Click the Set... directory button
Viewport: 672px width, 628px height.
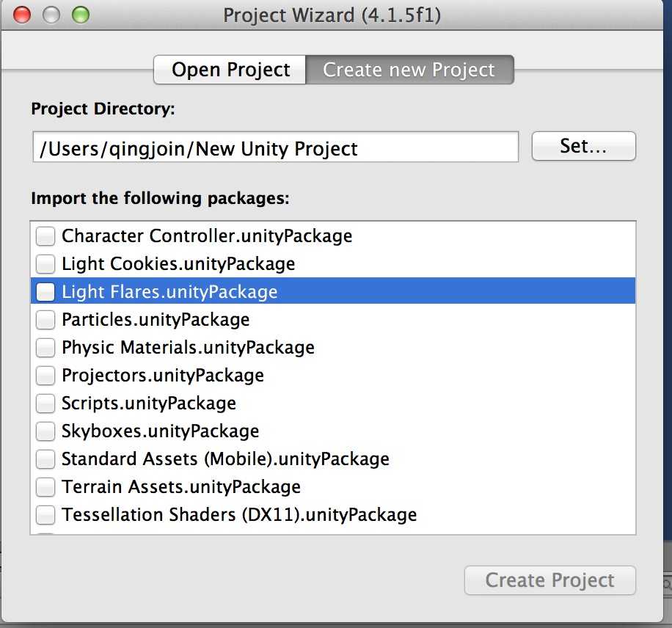tap(583, 146)
